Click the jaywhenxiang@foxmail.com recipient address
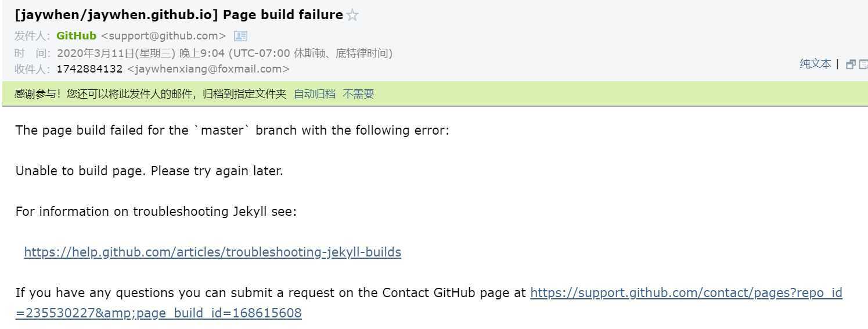 [208, 69]
